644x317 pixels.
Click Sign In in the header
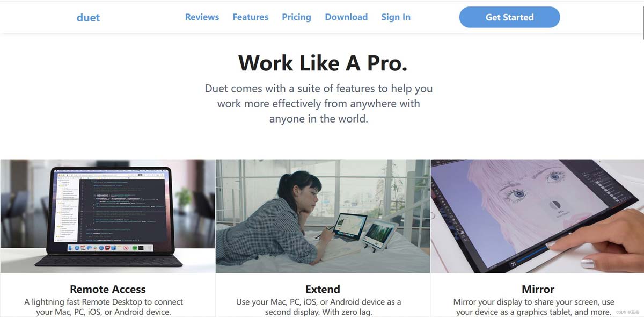(396, 17)
